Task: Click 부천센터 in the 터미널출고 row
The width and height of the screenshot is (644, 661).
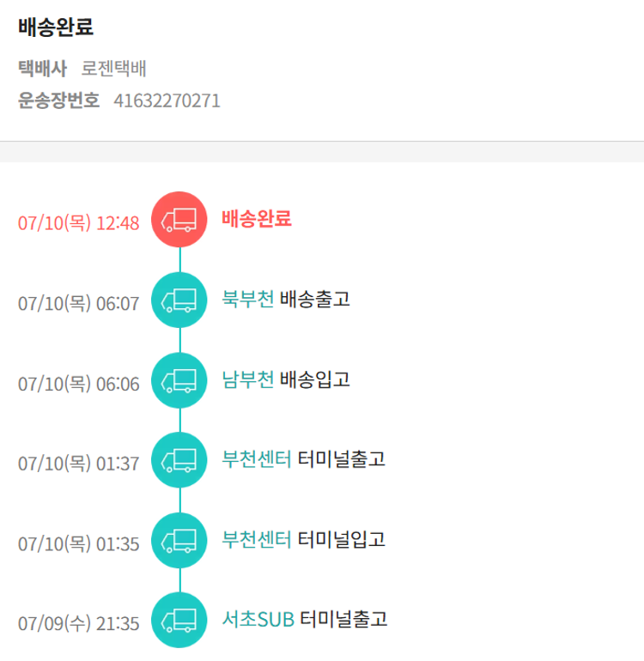Action: click(x=256, y=459)
